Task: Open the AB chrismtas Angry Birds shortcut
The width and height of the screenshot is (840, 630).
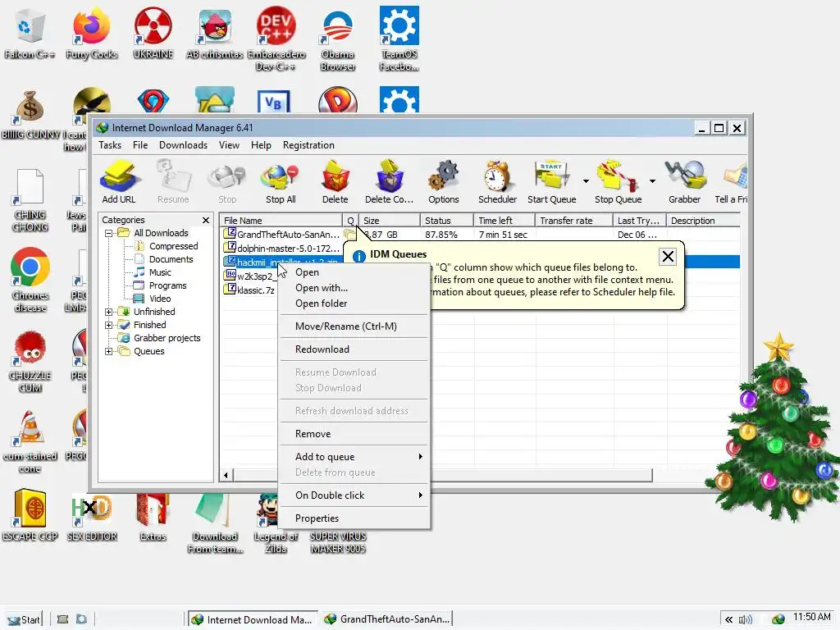Action: [215, 33]
